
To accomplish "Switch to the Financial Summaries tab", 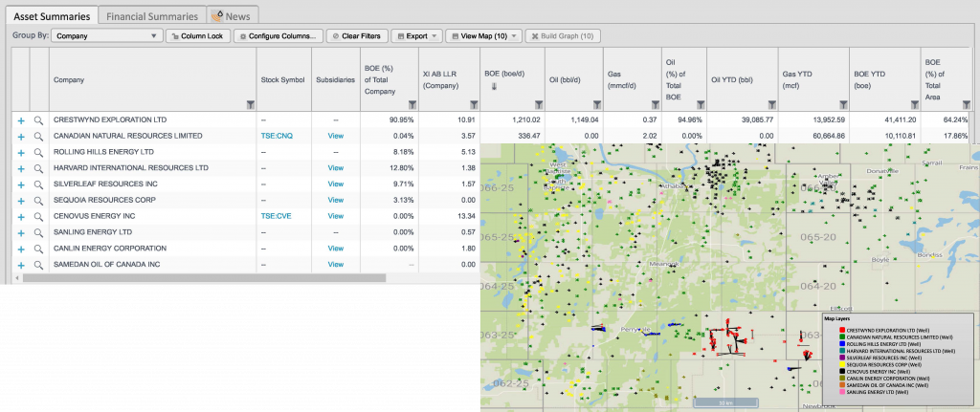I will 152,16.
